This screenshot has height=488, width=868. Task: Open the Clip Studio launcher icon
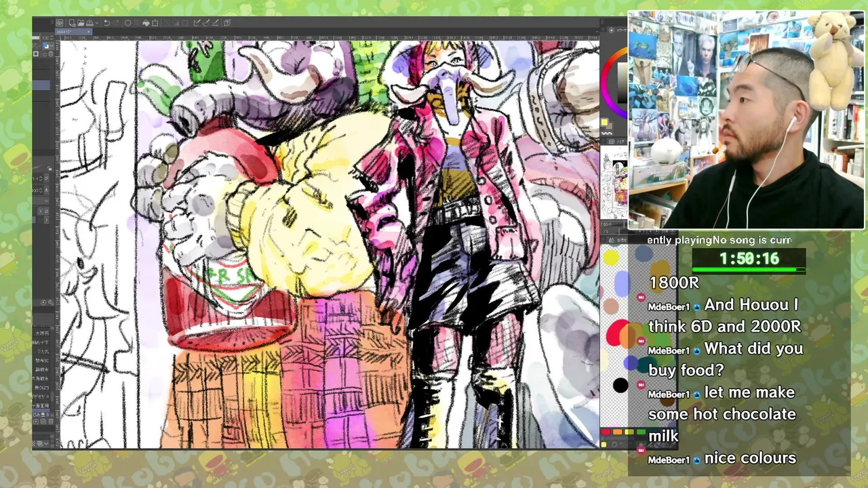[x=60, y=23]
